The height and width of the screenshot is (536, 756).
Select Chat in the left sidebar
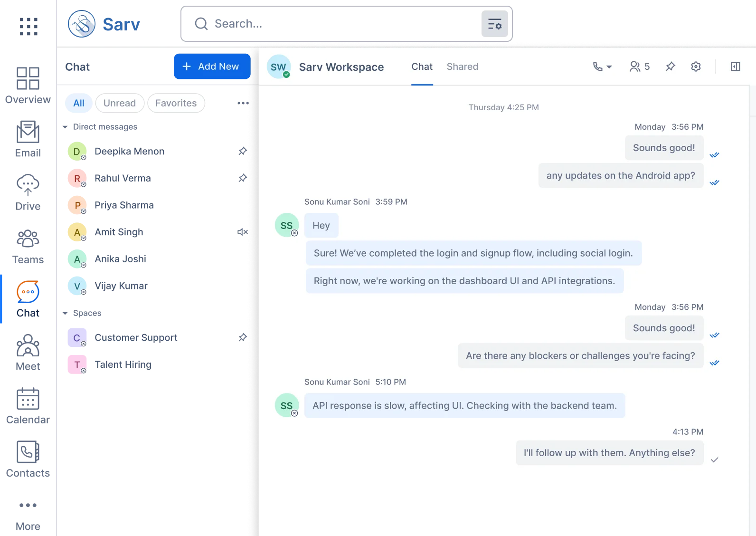(28, 299)
